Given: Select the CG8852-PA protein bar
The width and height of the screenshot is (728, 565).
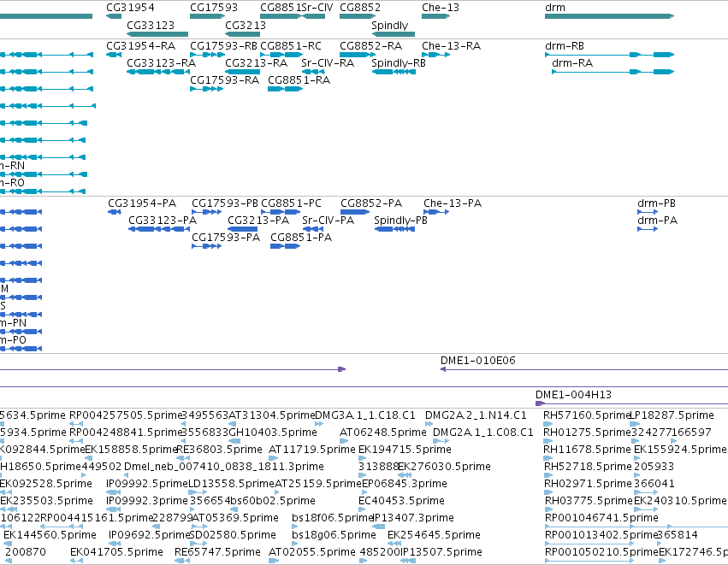Looking at the screenshot, I should [x=355, y=212].
